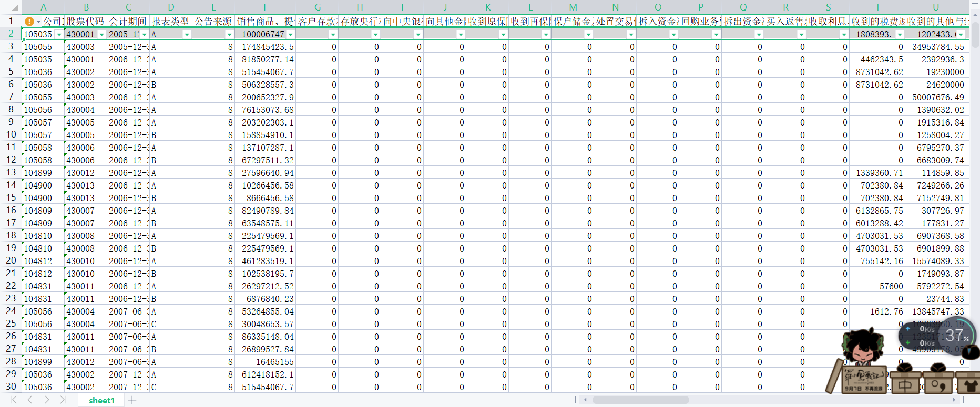The height and width of the screenshot is (407, 980).
Task: Select cell containing 612418152.1
Action: [266, 374]
